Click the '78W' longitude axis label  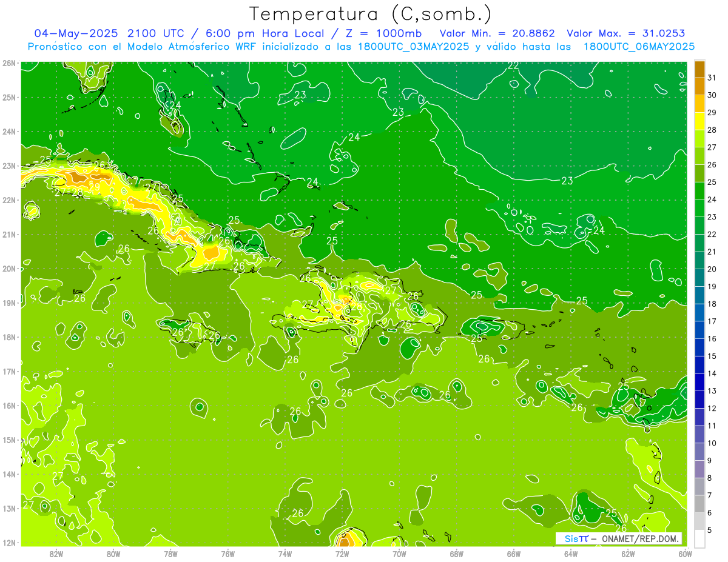[x=170, y=554]
